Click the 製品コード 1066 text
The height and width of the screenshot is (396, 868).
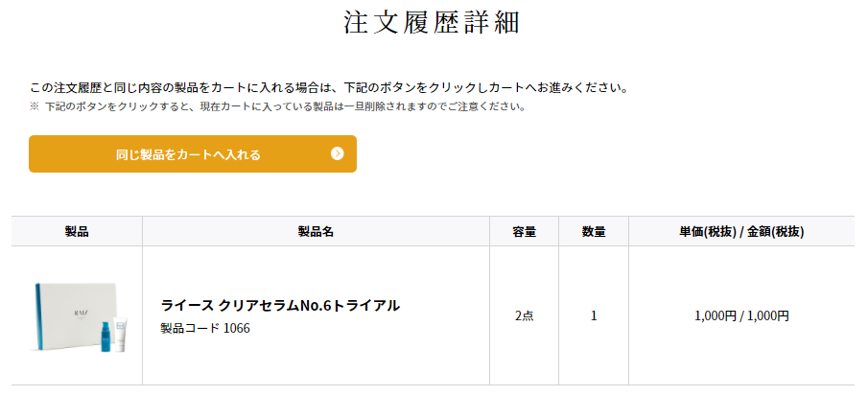click(x=205, y=329)
